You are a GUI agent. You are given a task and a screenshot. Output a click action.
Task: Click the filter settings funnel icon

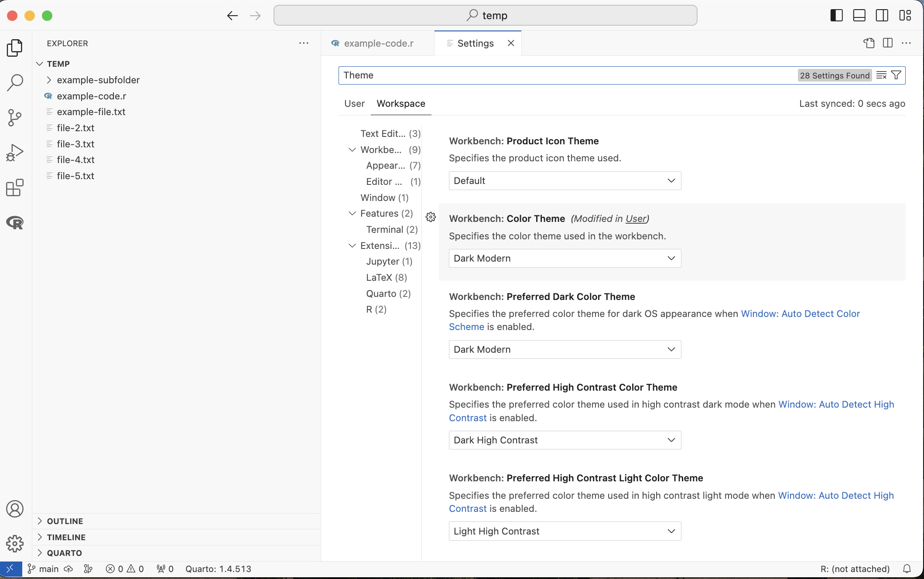[x=896, y=75]
